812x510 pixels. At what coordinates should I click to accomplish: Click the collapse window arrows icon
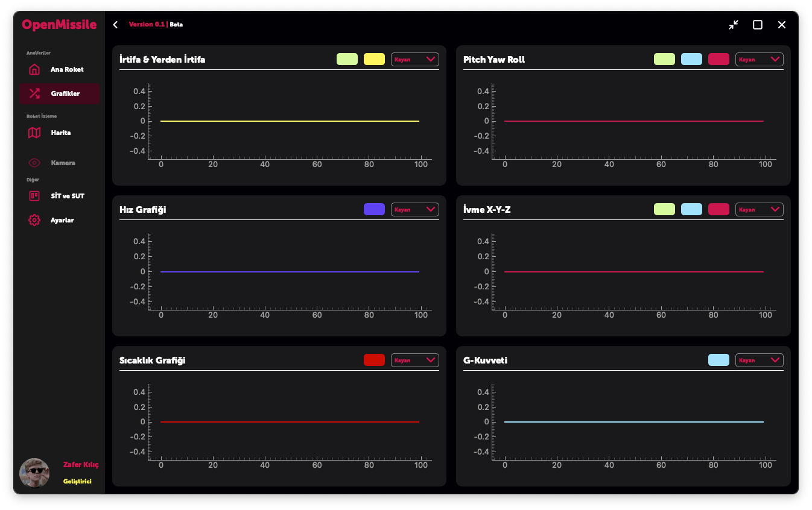(x=733, y=25)
